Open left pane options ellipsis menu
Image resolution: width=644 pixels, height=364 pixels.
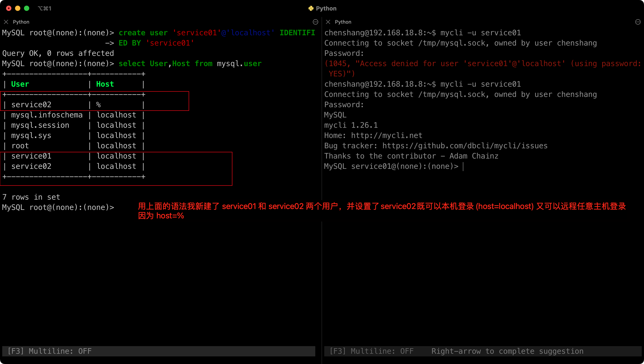click(x=315, y=22)
